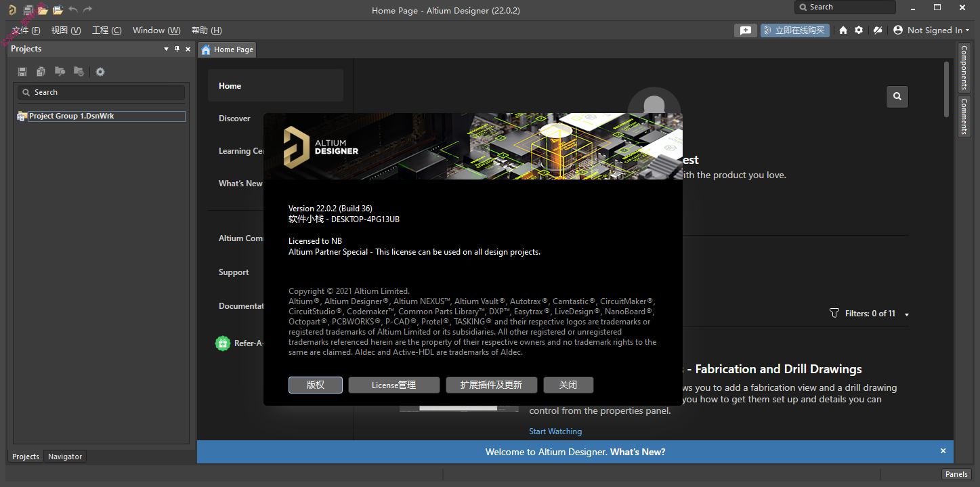The image size is (980, 487).
Task: Click the search magnifier button on Home Page
Action: [x=897, y=96]
